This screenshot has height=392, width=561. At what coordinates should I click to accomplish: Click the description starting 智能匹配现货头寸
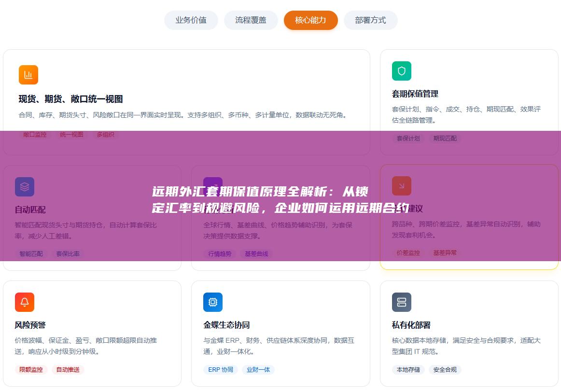(86, 230)
